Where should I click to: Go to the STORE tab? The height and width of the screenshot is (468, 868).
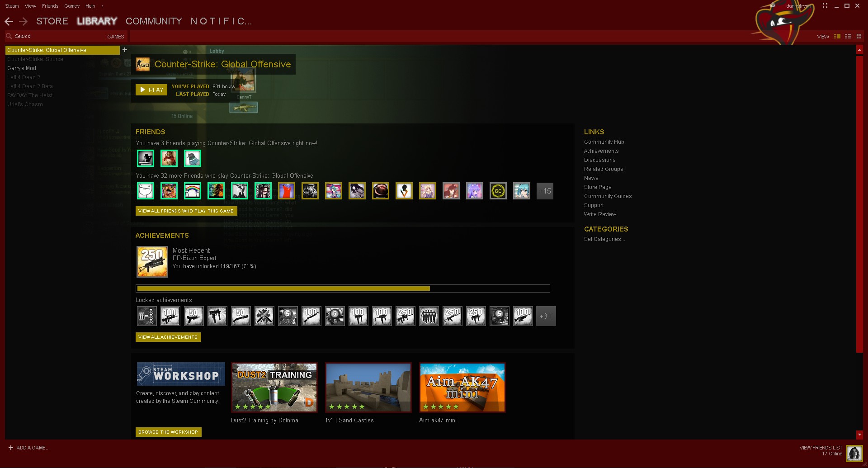(52, 21)
